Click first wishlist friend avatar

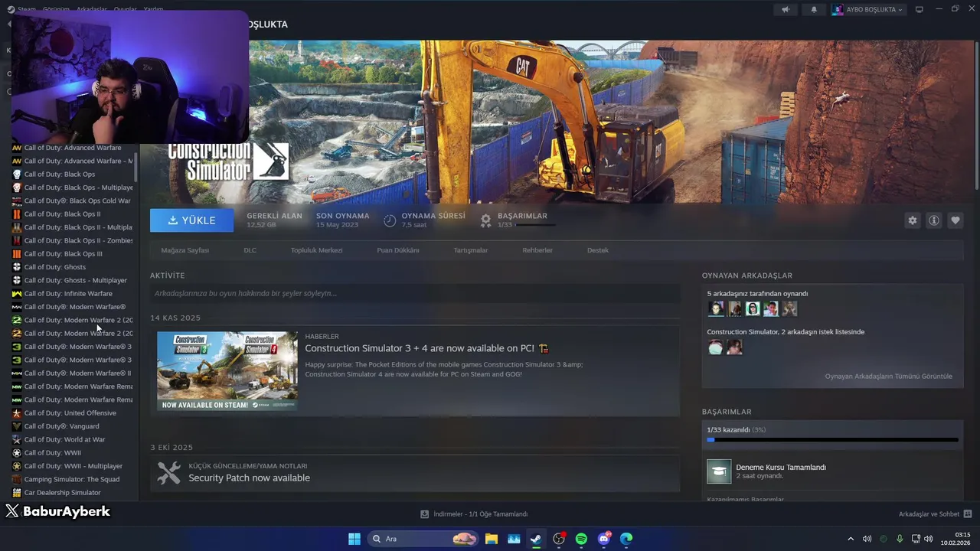(716, 347)
